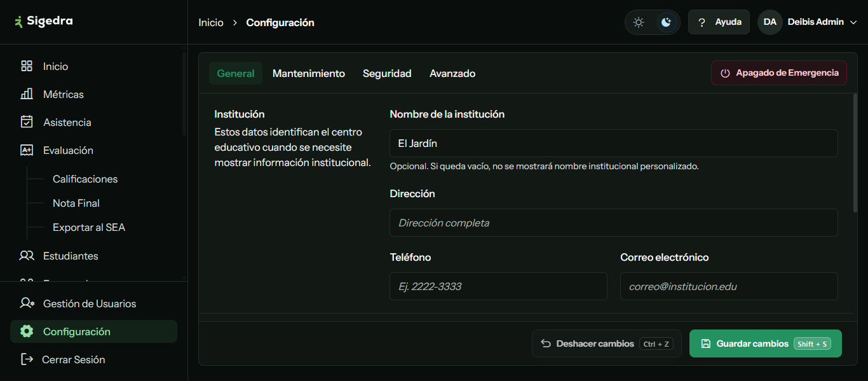Switch to the Avanzado tab
The height and width of the screenshot is (381, 868).
(x=452, y=73)
